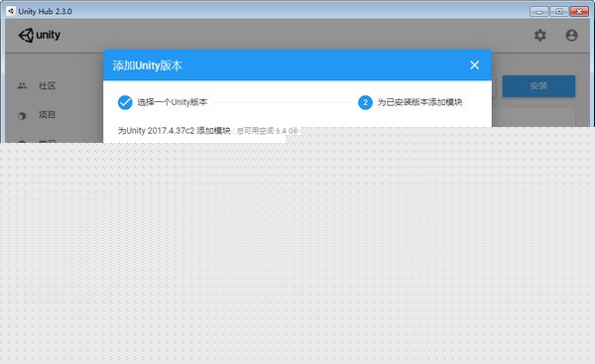Minimize the Unity Hub window

(538, 11)
